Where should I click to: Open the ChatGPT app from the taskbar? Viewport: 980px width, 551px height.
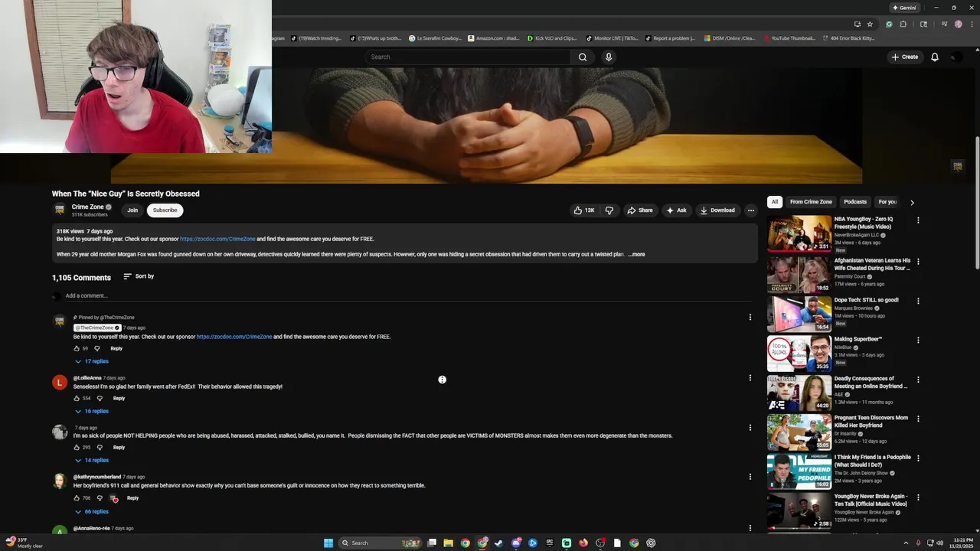pos(651,543)
